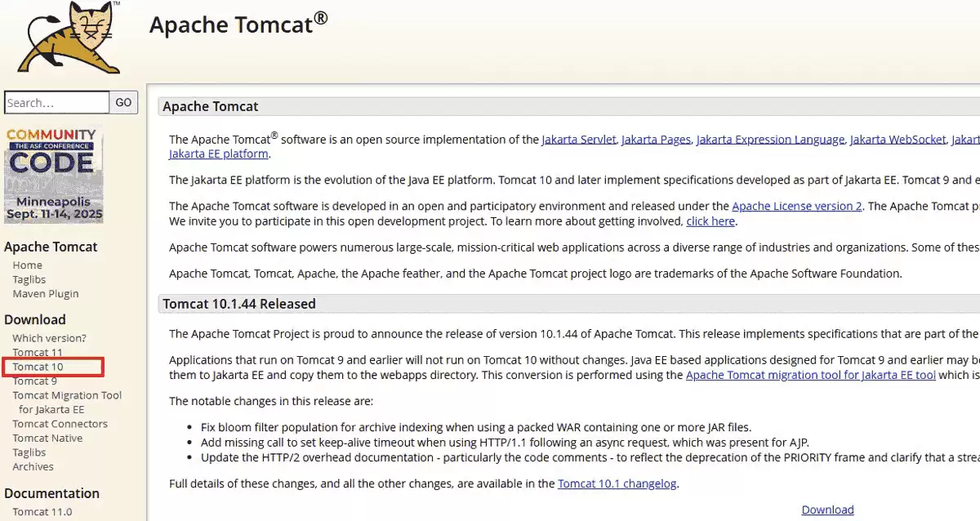Open the Community Code conference banner
This screenshot has height=521, width=980.
tap(54, 175)
